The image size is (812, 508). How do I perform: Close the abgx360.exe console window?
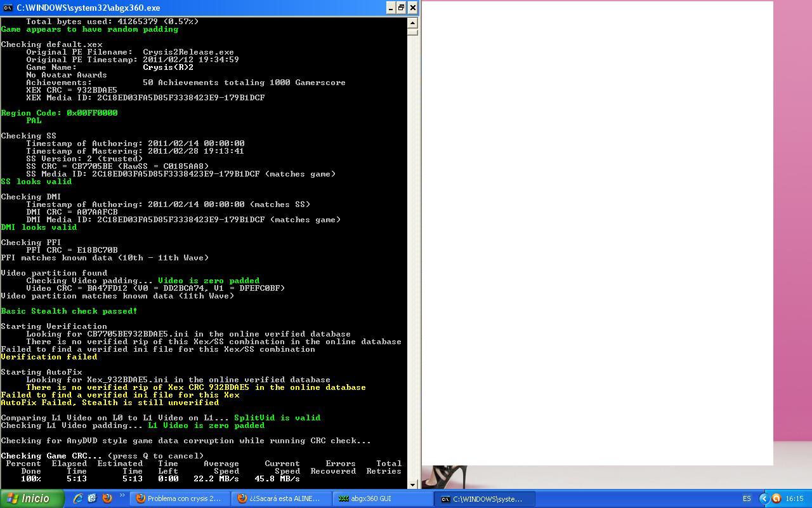pyautogui.click(x=412, y=8)
